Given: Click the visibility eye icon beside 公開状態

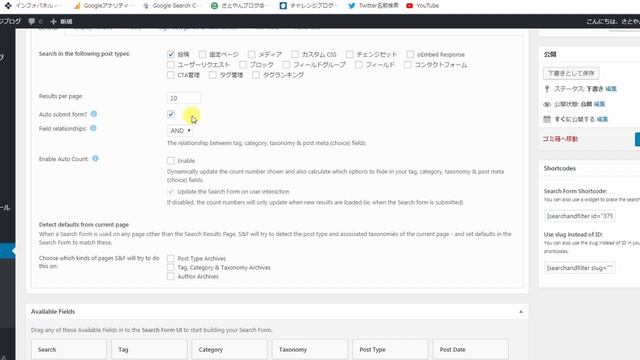Looking at the screenshot, I should (x=547, y=104).
